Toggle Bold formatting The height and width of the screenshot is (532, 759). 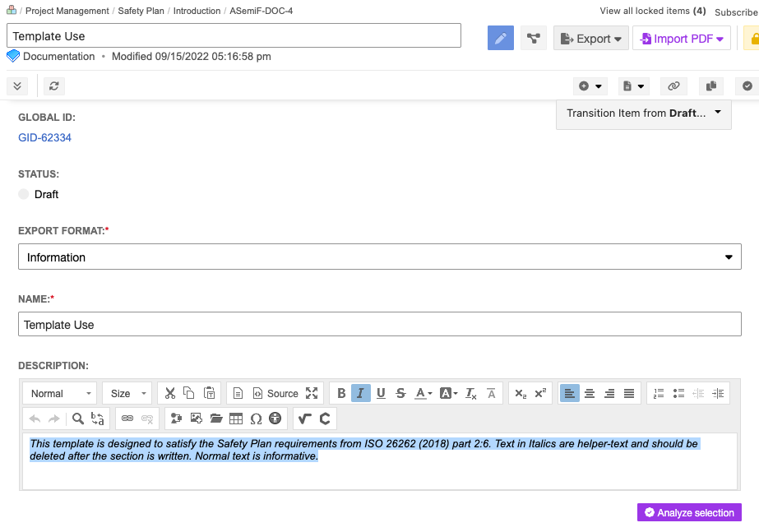(341, 394)
